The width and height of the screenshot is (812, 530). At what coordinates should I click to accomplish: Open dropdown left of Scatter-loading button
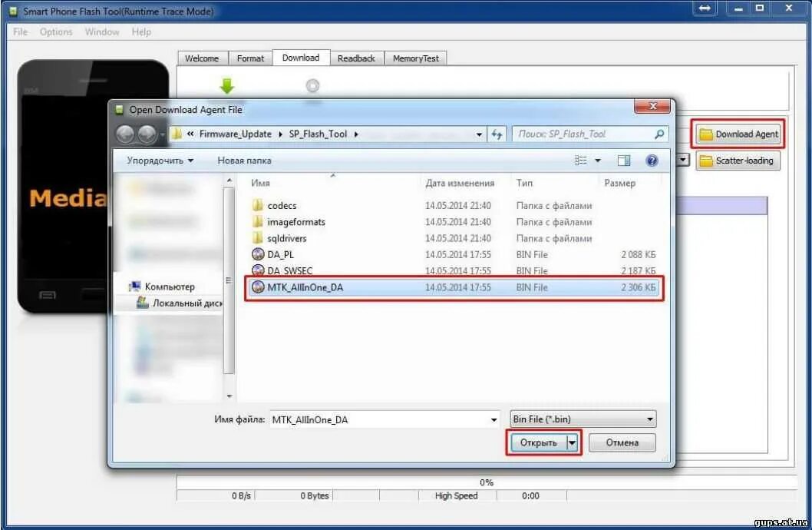684,160
